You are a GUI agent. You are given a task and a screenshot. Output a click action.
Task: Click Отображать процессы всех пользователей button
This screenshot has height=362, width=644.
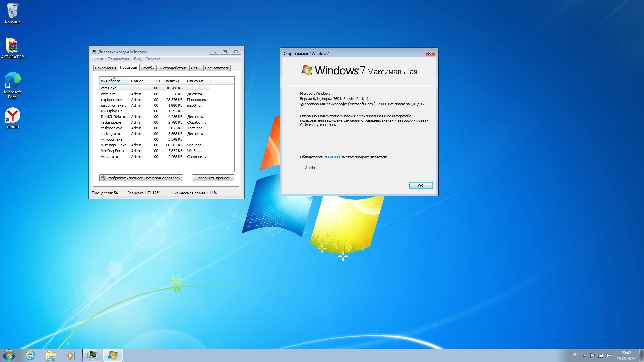coord(141,178)
